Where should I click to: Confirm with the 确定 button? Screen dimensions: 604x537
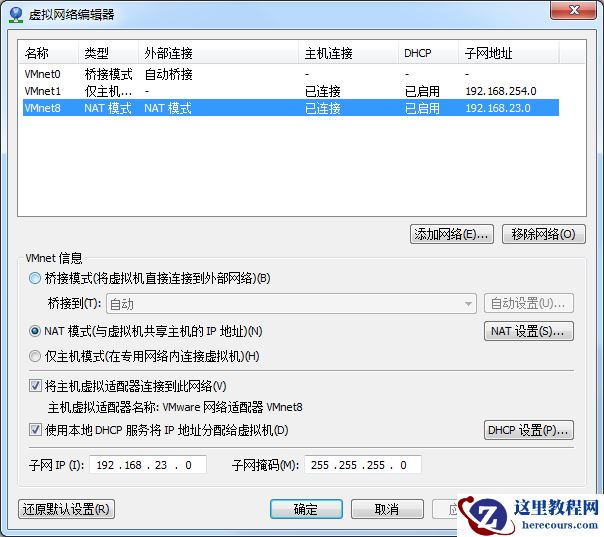(x=306, y=509)
